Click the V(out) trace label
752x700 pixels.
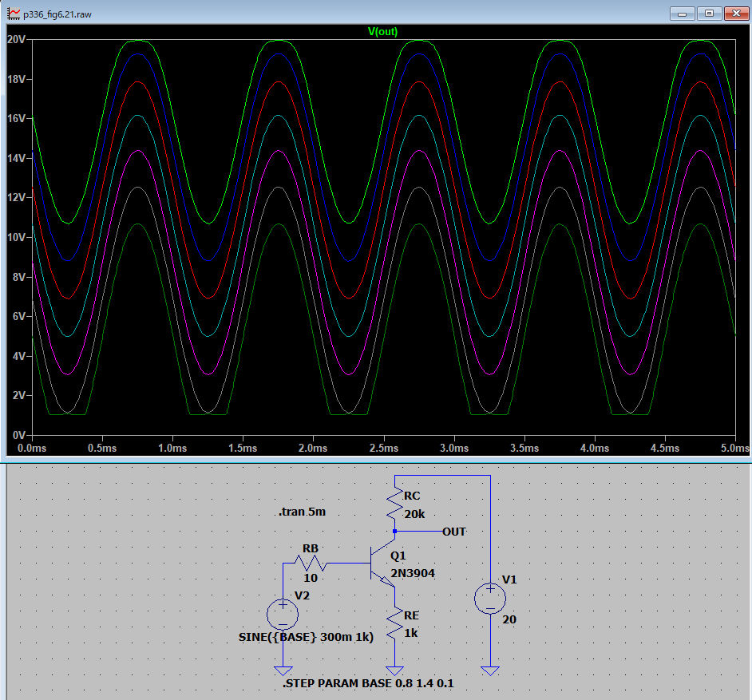point(382,32)
